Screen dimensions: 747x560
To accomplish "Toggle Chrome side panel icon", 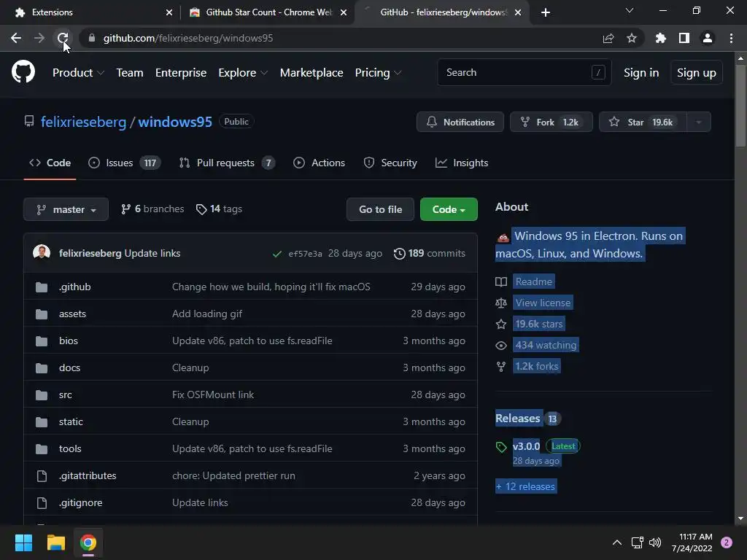I will coord(684,38).
